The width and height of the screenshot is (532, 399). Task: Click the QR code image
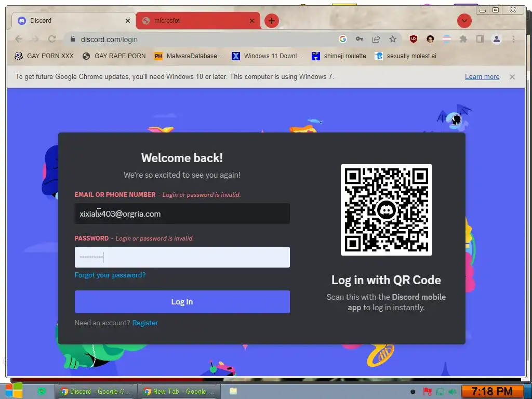[386, 210]
